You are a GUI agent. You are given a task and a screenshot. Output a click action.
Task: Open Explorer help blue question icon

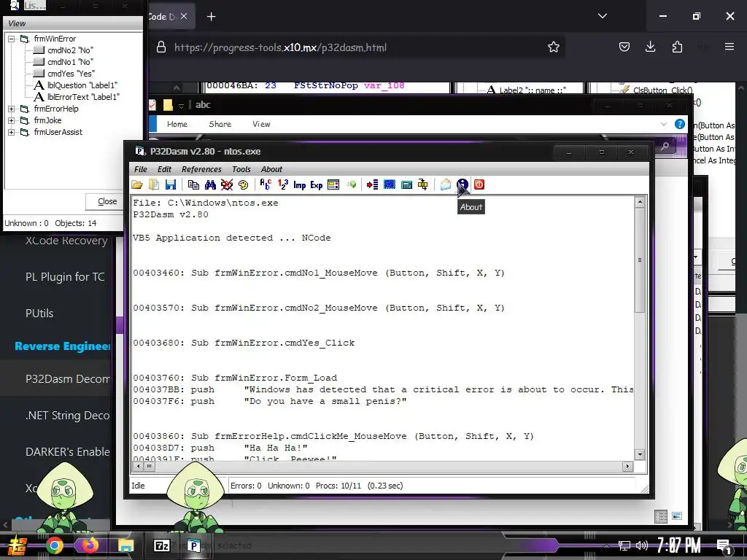680,124
